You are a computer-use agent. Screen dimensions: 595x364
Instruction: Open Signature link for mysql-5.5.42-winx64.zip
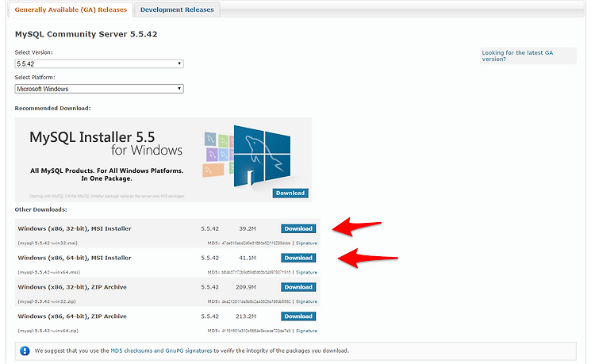[306, 331]
